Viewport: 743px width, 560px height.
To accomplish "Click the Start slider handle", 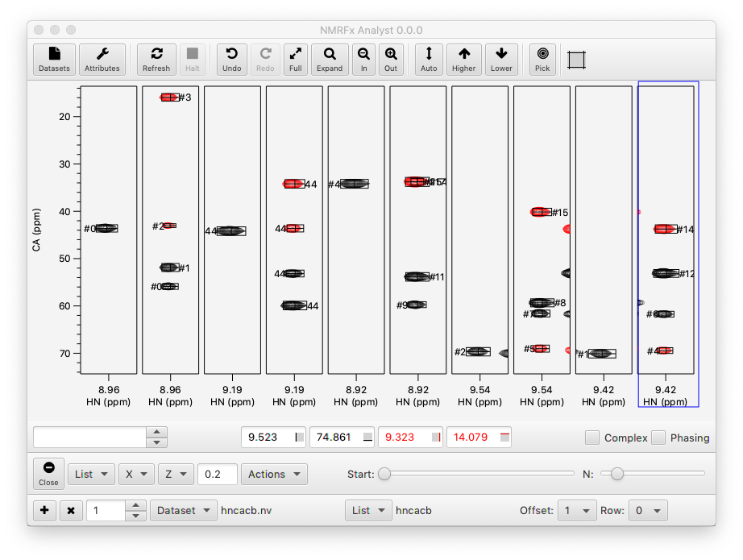I will point(384,473).
